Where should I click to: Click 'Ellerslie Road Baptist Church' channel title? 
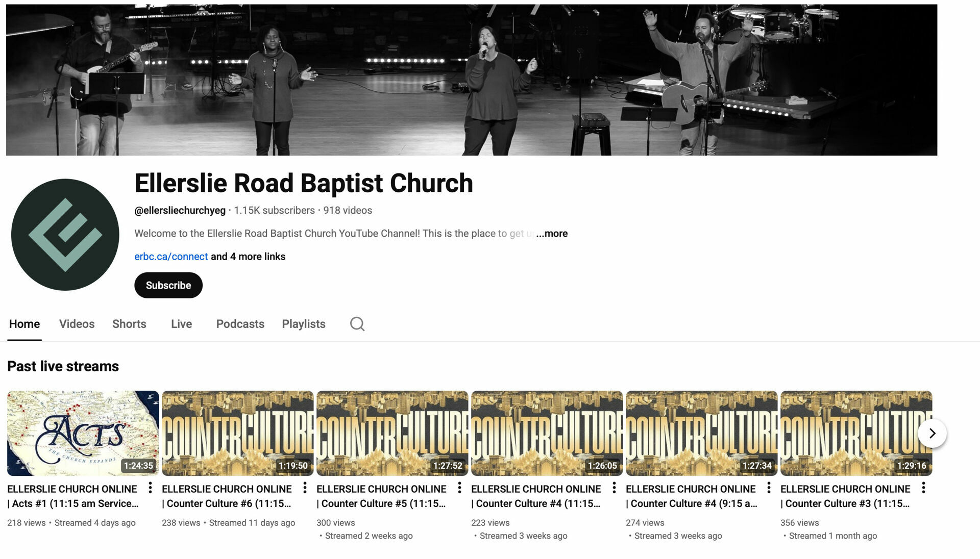tap(304, 183)
